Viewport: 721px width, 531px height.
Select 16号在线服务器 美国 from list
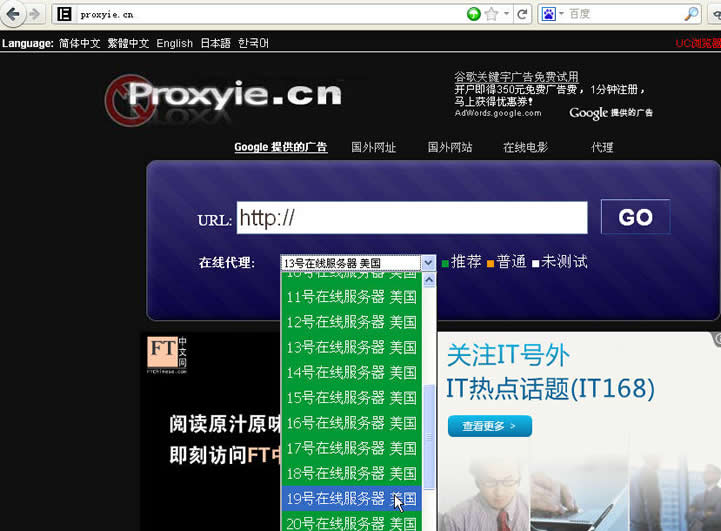[351, 423]
